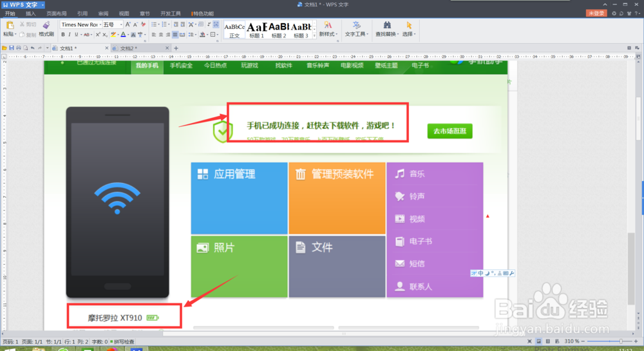Screen dimensions: 644x351
Task: Apply subscript formatting
Action: [105, 35]
